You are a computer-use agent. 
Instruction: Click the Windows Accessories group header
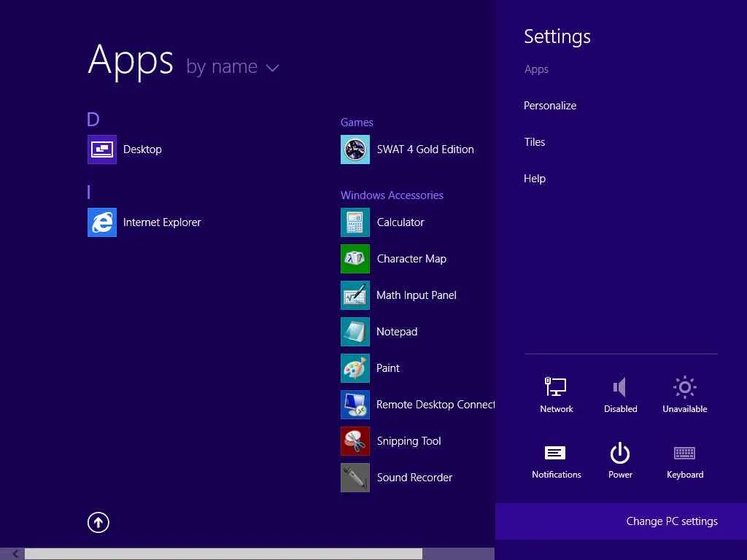pos(392,195)
